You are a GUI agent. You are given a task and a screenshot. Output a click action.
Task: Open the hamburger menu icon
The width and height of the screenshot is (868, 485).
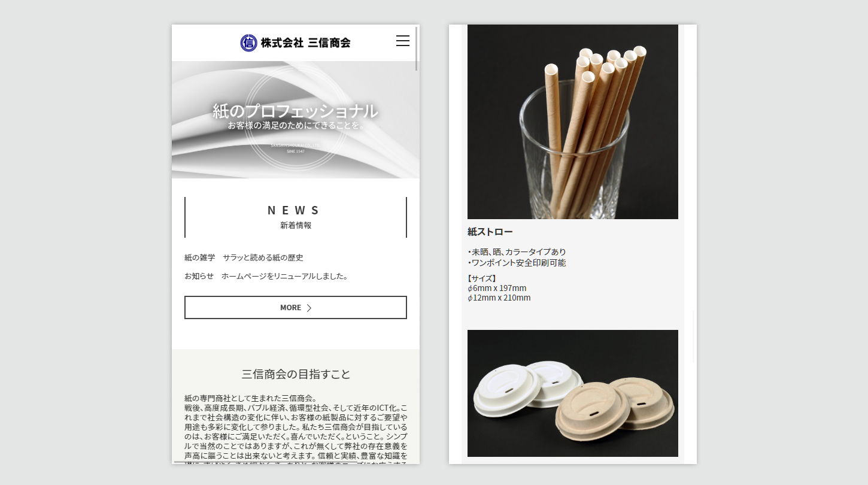(403, 41)
